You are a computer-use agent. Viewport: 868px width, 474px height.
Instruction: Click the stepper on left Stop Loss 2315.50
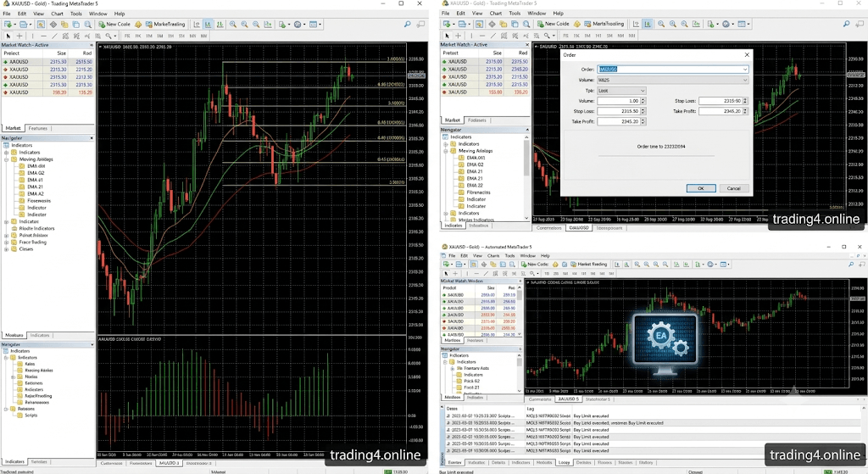tap(643, 111)
